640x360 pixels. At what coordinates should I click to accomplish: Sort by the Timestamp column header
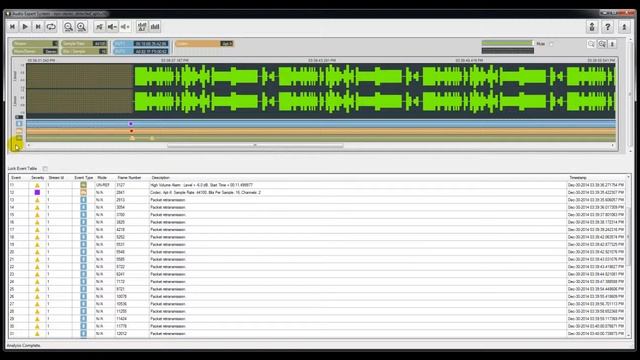coord(578,178)
